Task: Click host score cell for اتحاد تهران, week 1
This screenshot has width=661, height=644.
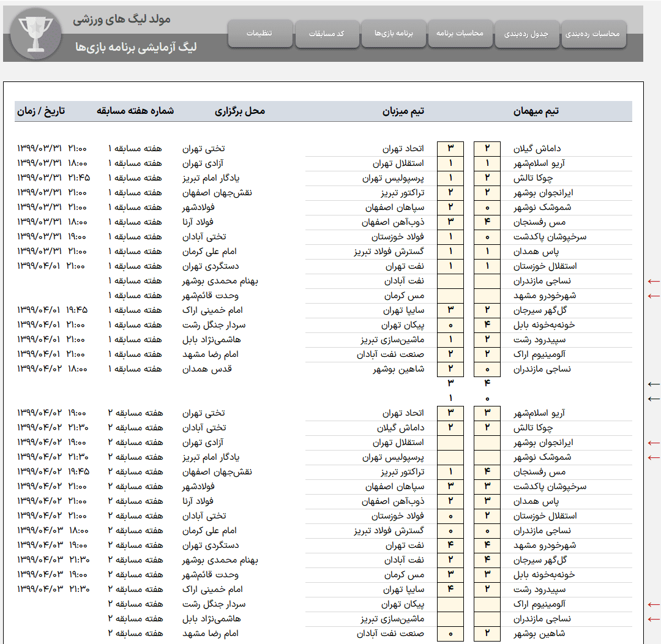Action: 450,149
